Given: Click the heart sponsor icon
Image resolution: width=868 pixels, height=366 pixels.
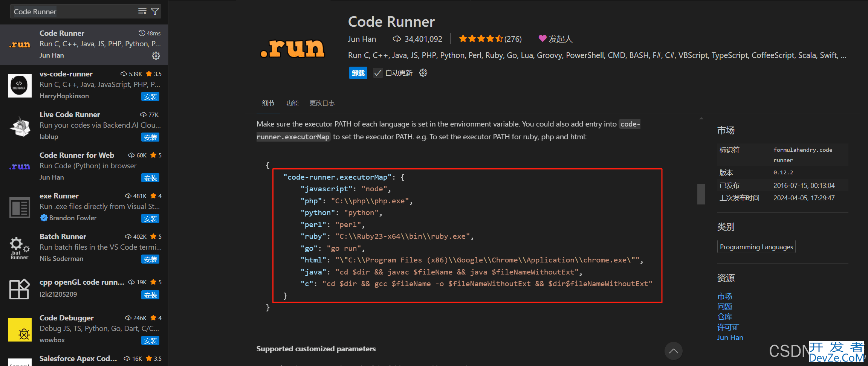Looking at the screenshot, I should [x=542, y=38].
